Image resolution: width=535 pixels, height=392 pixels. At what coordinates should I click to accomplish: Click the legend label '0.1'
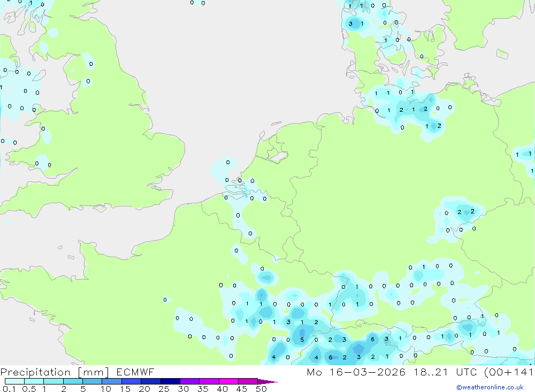coord(9,389)
